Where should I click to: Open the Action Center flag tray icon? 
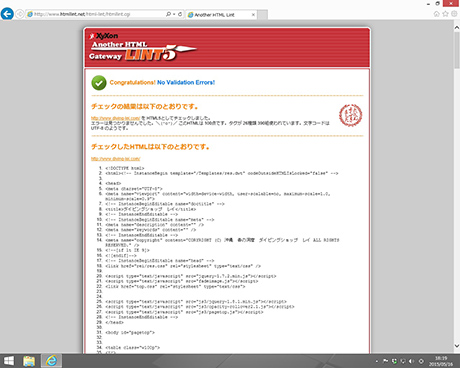click(386, 361)
